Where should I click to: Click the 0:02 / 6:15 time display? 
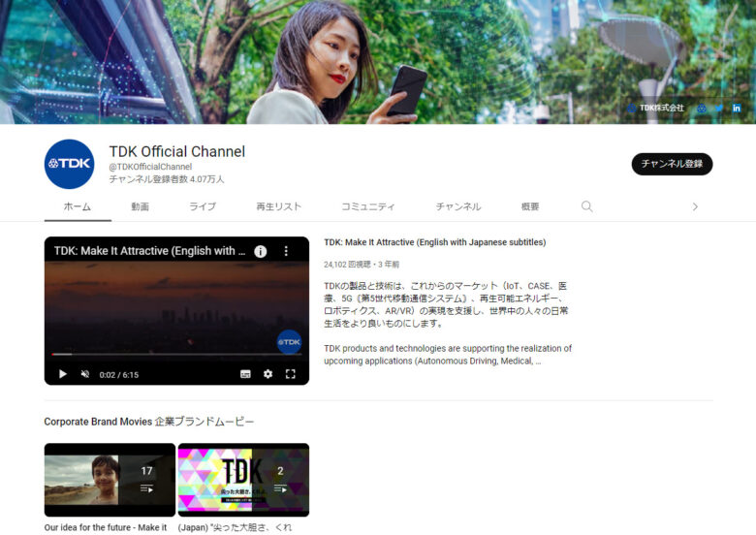pos(118,375)
